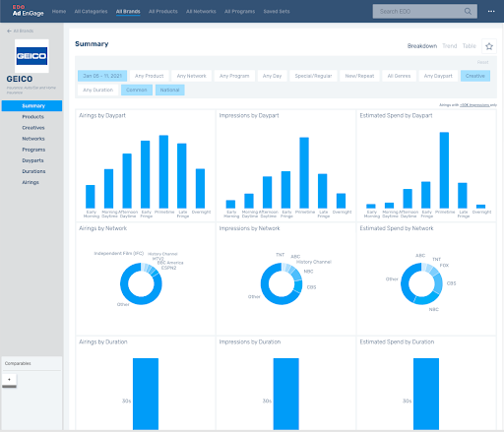Open the three-dot more options menu

[x=491, y=12]
